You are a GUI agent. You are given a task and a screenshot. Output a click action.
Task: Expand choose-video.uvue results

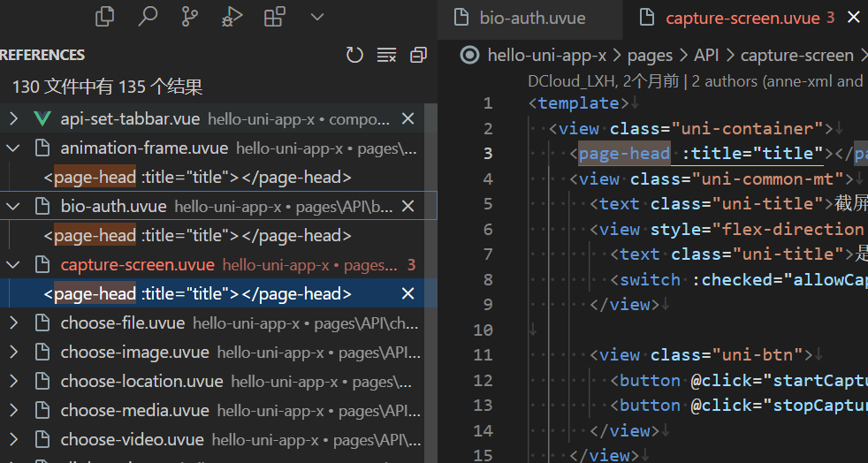tap(14, 440)
